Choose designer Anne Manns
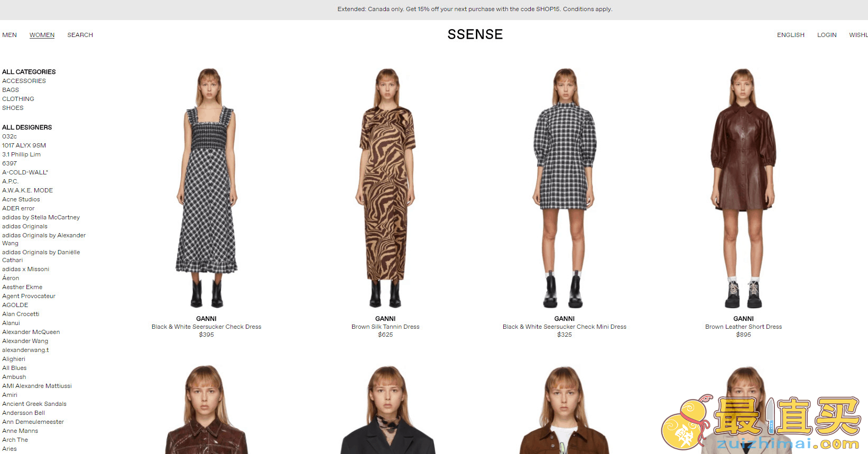868x454 pixels. tap(20, 431)
